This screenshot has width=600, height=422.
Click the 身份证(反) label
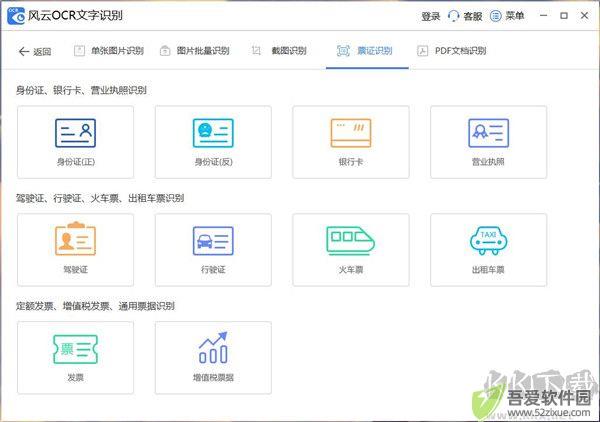pos(214,162)
